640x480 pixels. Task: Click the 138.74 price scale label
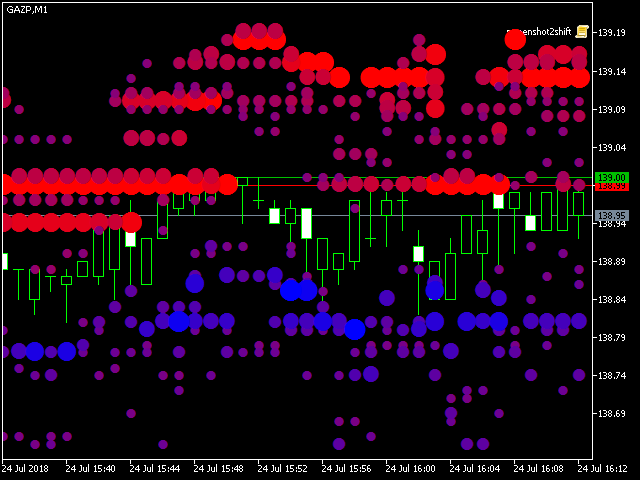611,376
